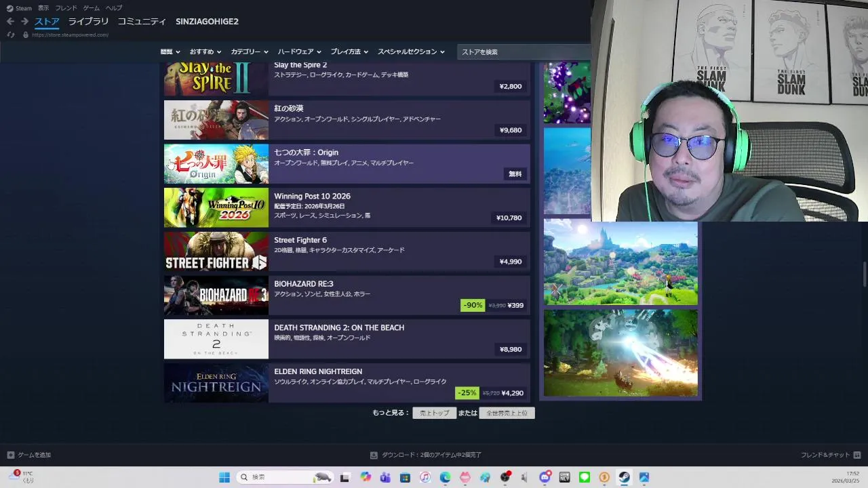Click the ¥10,780 Winning Post price

[x=509, y=218]
